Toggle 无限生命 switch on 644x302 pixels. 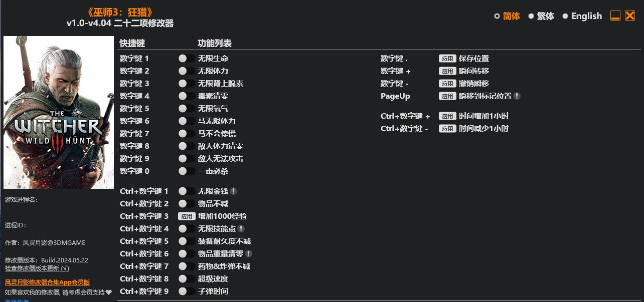pos(187,59)
